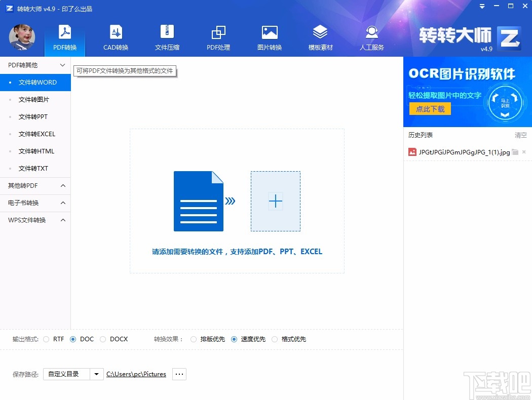Open 人工服务 customer service
Viewport: 532px width, 400px height.
click(x=372, y=36)
